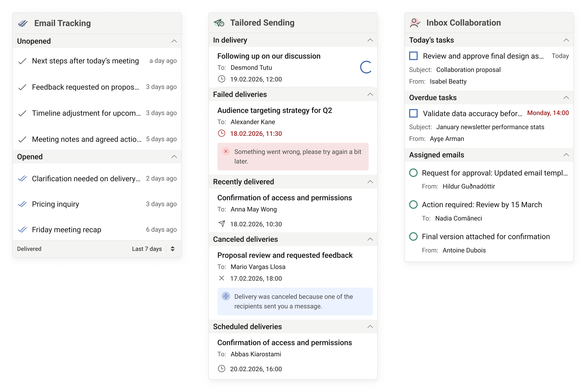Click the Delivery was canceled notice
Screen dimensions: 586x392
295,301
